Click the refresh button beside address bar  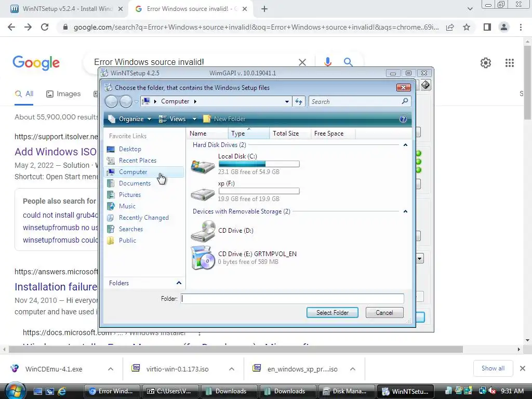pyautogui.click(x=299, y=101)
